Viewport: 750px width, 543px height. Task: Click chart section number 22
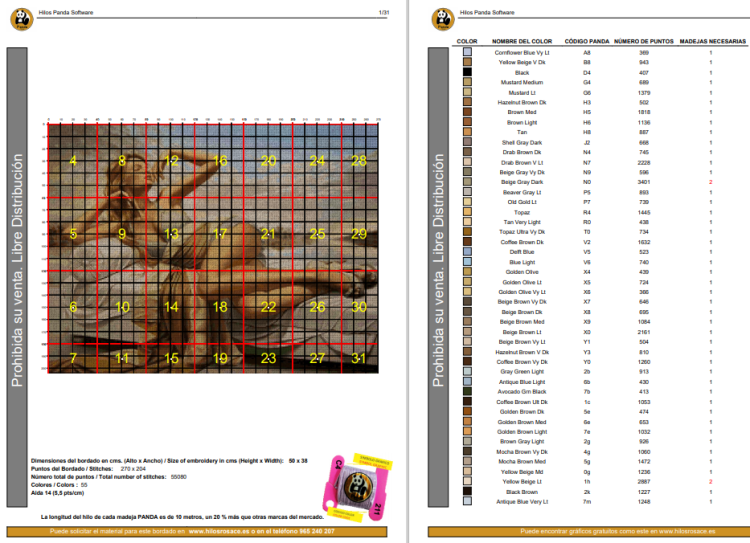click(268, 307)
